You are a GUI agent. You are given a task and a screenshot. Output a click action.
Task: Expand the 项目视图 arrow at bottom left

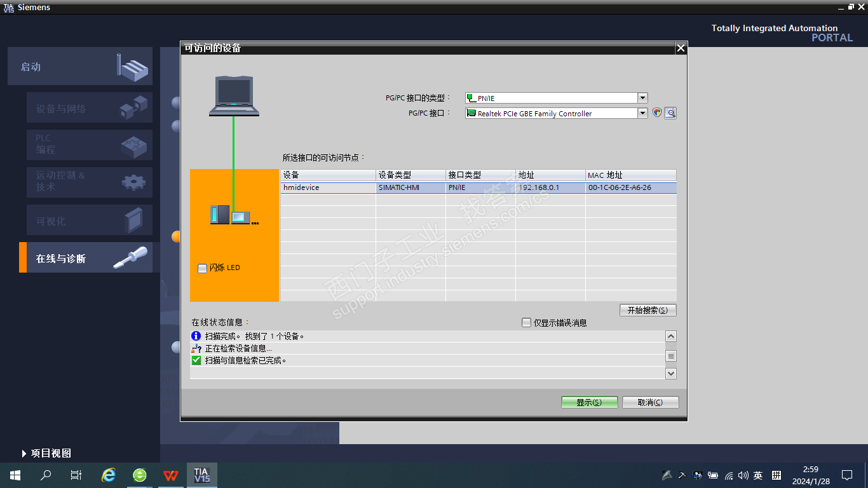[24, 454]
